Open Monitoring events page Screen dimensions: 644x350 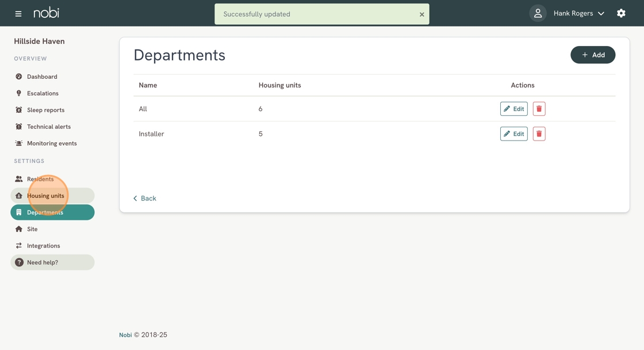pyautogui.click(x=52, y=143)
